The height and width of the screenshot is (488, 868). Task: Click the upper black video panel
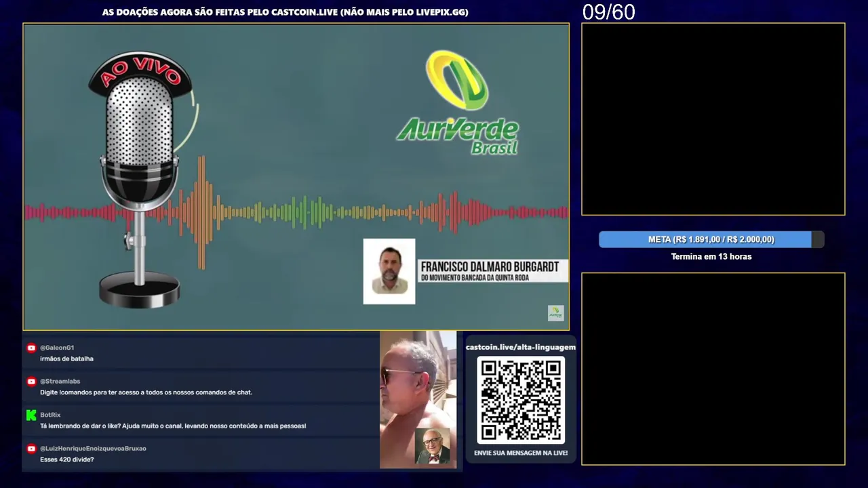coord(713,119)
